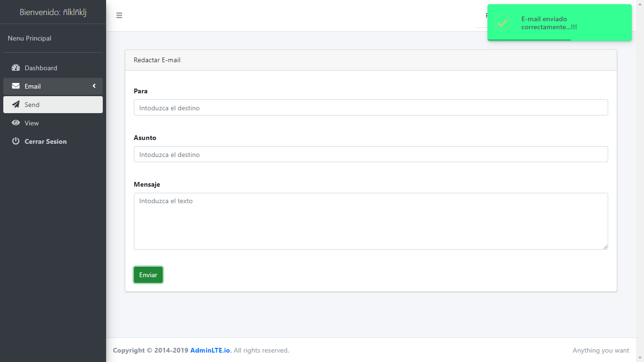
Task: Click the Nenu Principal text
Action: [x=30, y=38]
